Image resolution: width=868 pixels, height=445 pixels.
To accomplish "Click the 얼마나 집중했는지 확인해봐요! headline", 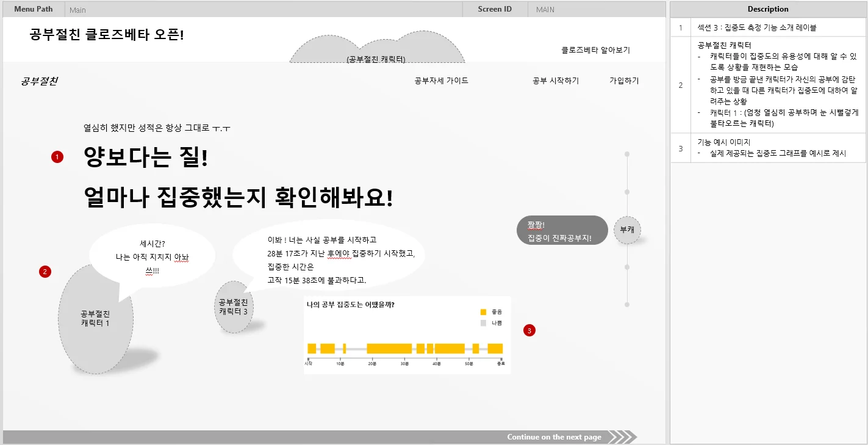I will coord(238,197).
